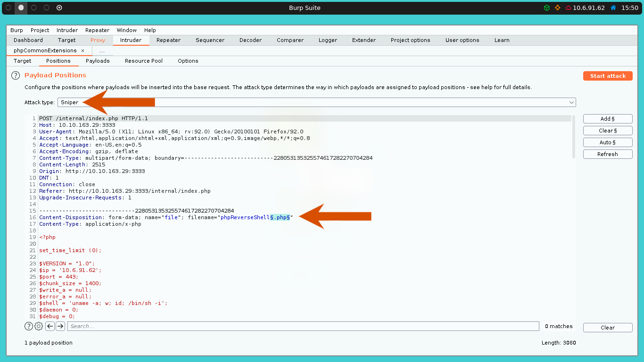Click the bottom Clear search button
Screen dimensions: 644x362
pyautogui.click(x=608, y=328)
